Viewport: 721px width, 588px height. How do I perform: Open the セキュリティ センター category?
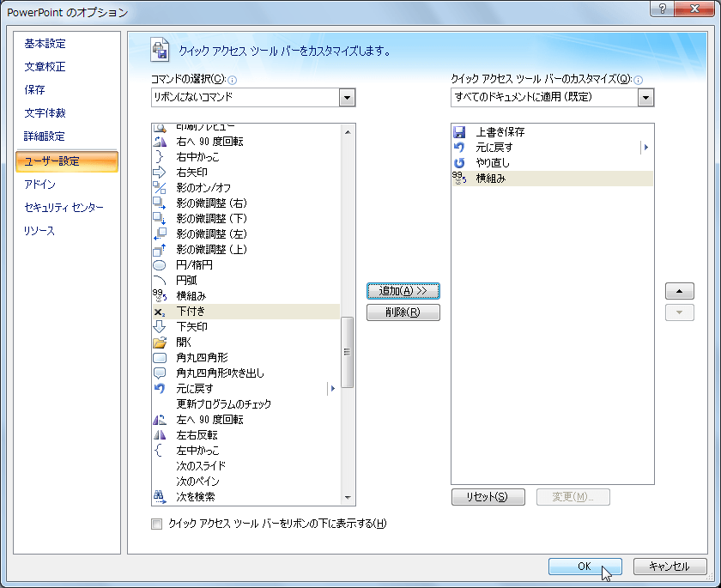pos(64,208)
